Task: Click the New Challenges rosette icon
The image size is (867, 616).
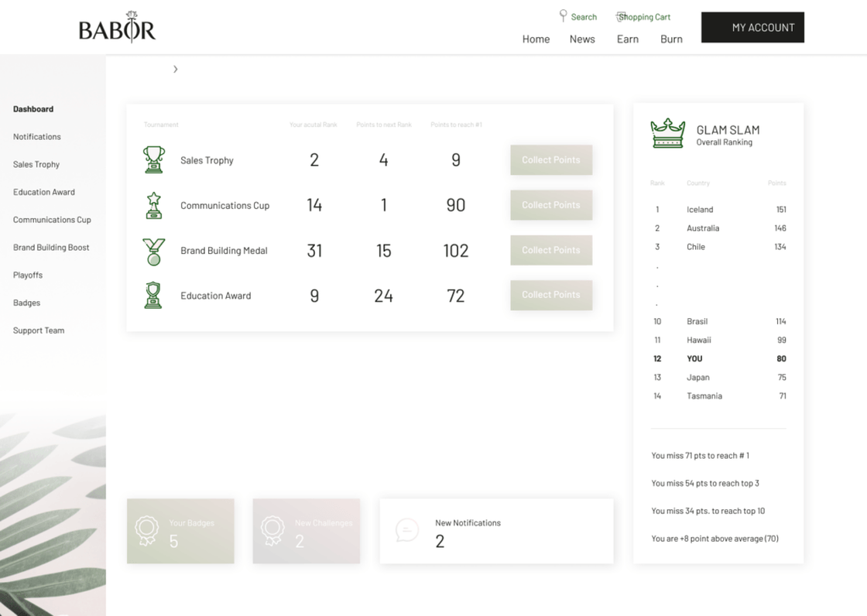Action: click(x=272, y=531)
